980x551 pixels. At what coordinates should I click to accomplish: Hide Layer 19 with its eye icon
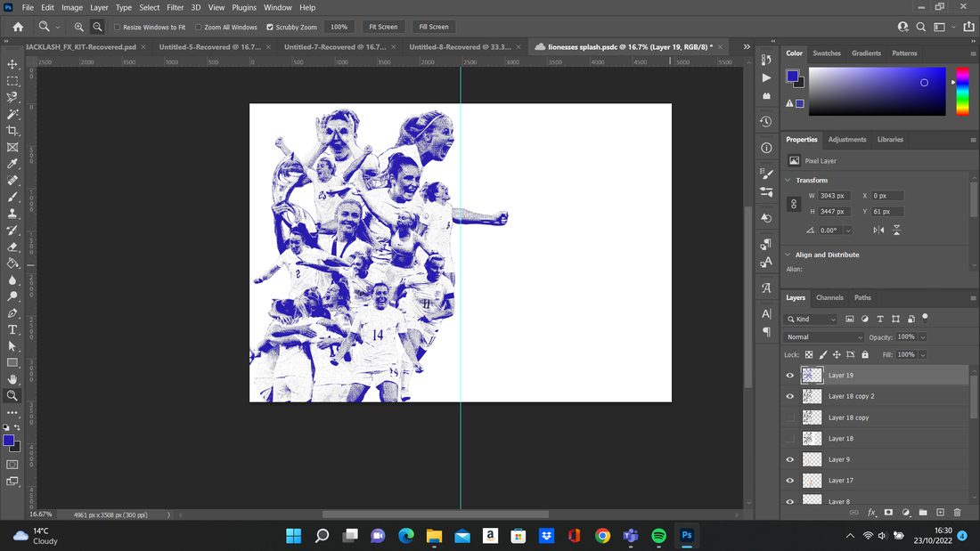pyautogui.click(x=790, y=376)
